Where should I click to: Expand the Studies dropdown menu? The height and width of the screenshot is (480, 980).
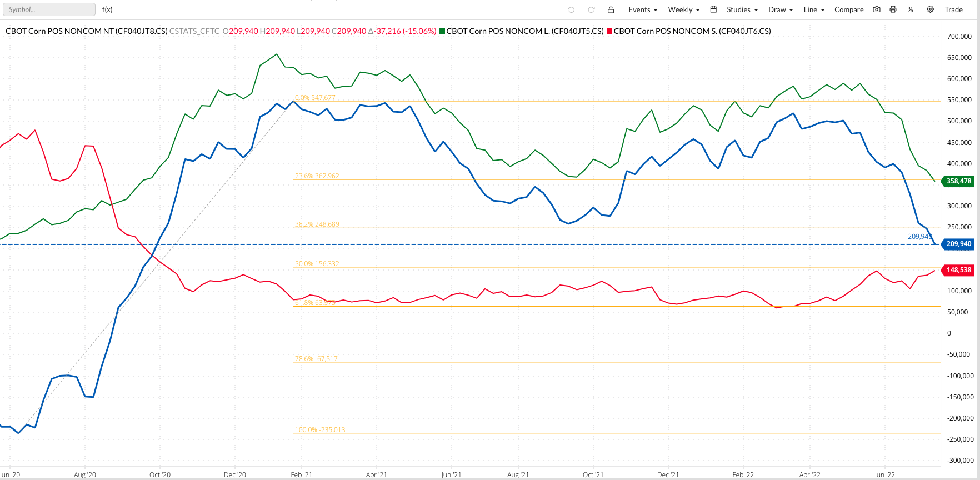[x=742, y=9]
